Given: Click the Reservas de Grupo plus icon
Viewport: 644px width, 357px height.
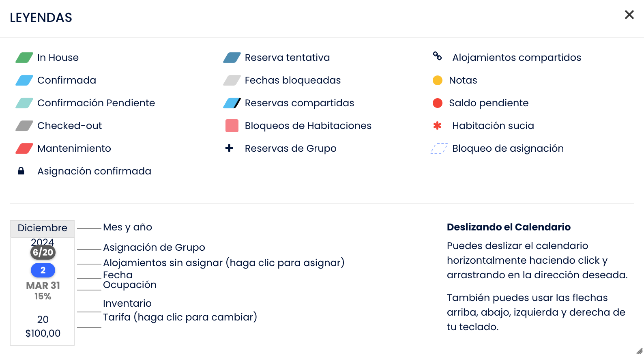Looking at the screenshot, I should pos(229,148).
